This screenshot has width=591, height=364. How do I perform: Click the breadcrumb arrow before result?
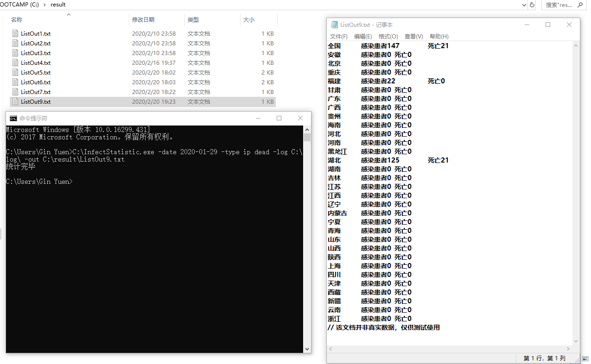45,5
